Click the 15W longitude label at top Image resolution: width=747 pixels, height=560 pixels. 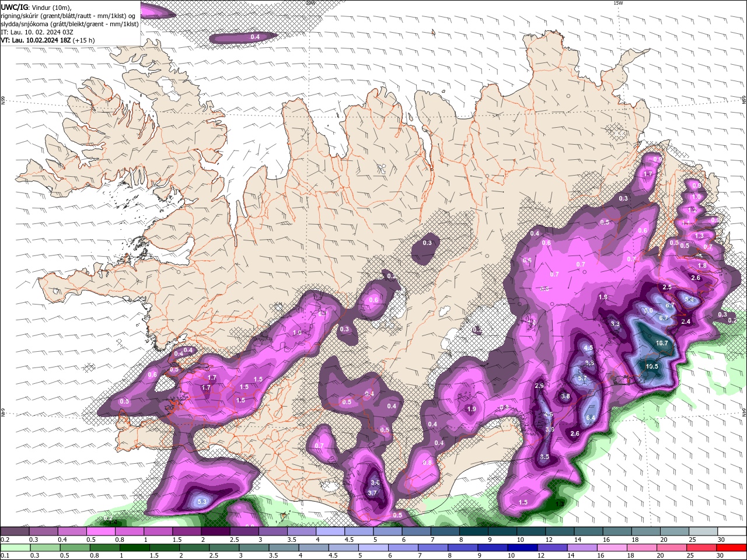[618, 3]
